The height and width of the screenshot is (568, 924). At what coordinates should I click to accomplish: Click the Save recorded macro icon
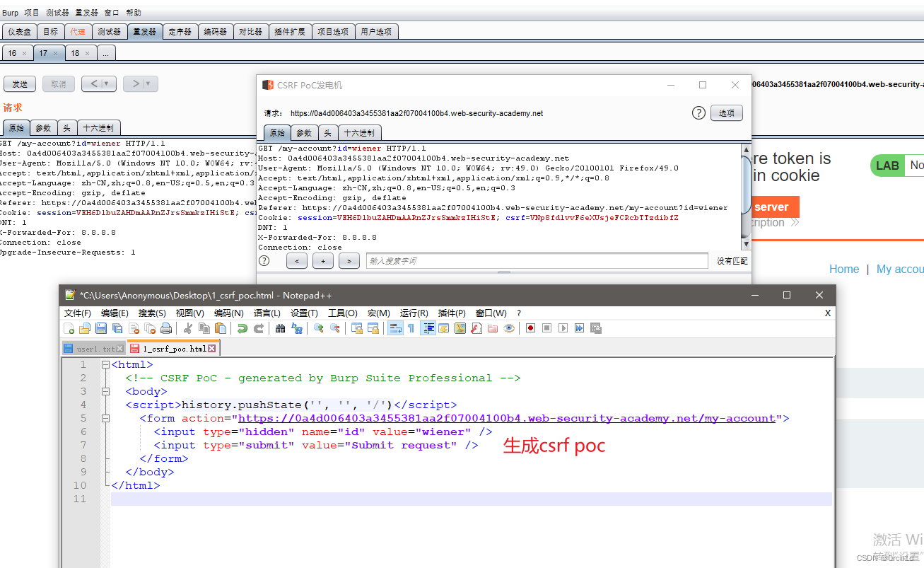pyautogui.click(x=596, y=328)
